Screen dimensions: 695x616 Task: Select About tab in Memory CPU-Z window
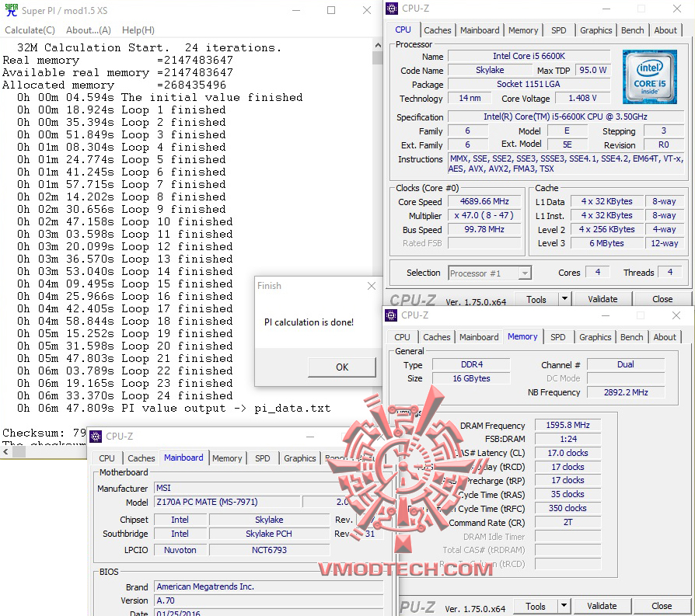tap(665, 337)
